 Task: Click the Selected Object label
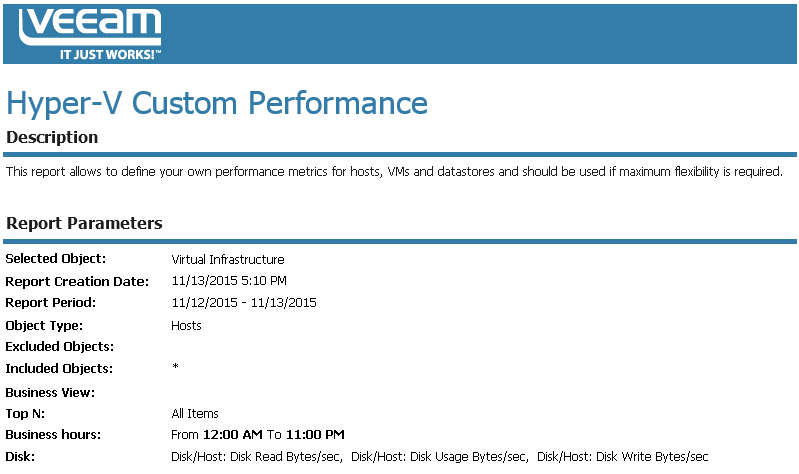56,259
